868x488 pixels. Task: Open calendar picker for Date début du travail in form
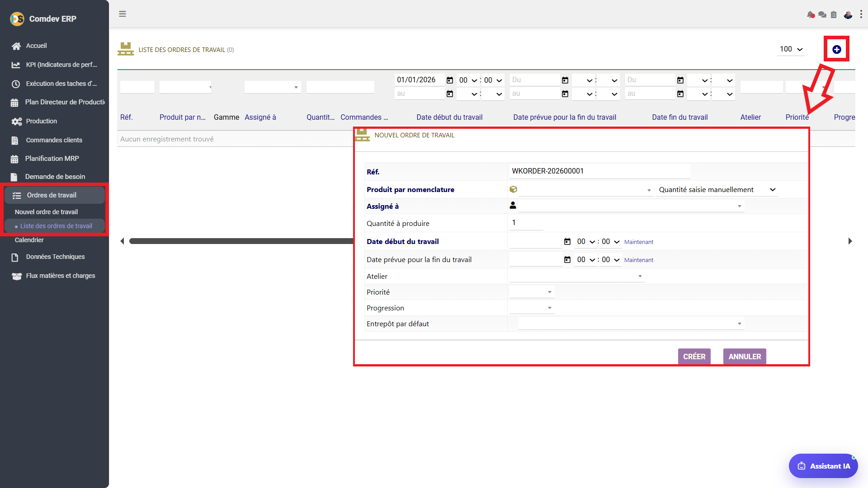567,242
